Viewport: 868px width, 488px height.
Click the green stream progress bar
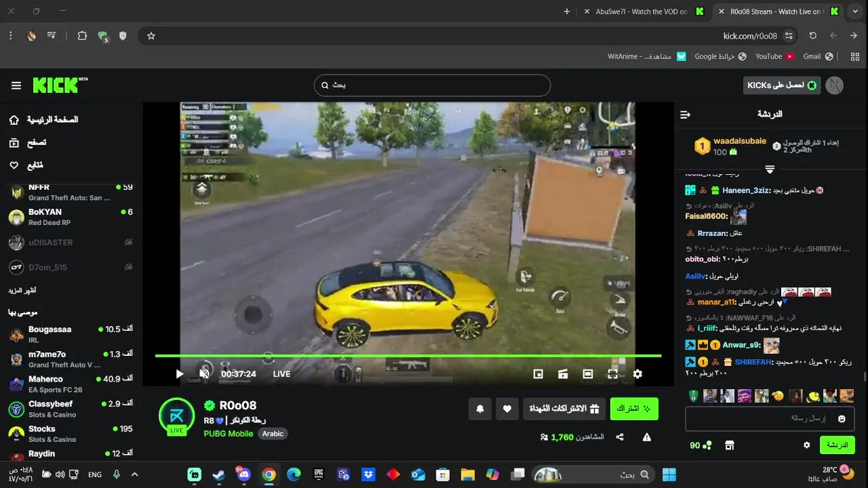408,355
